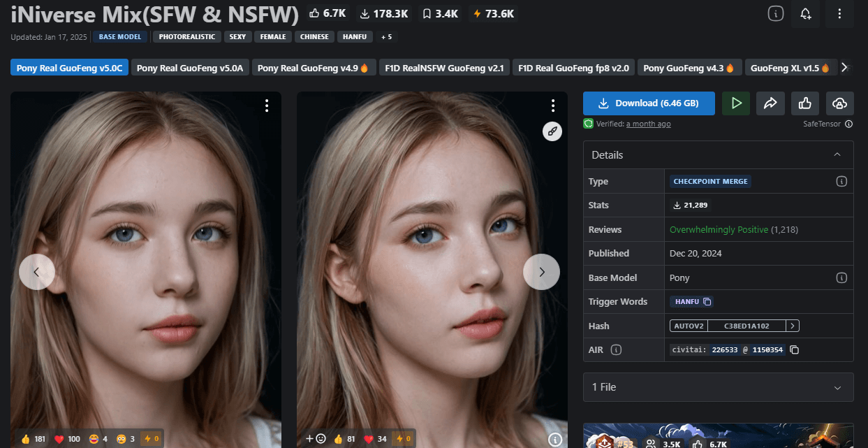Image resolution: width=868 pixels, height=448 pixels.
Task: Open the first image's three-dot menu
Action: click(x=267, y=106)
